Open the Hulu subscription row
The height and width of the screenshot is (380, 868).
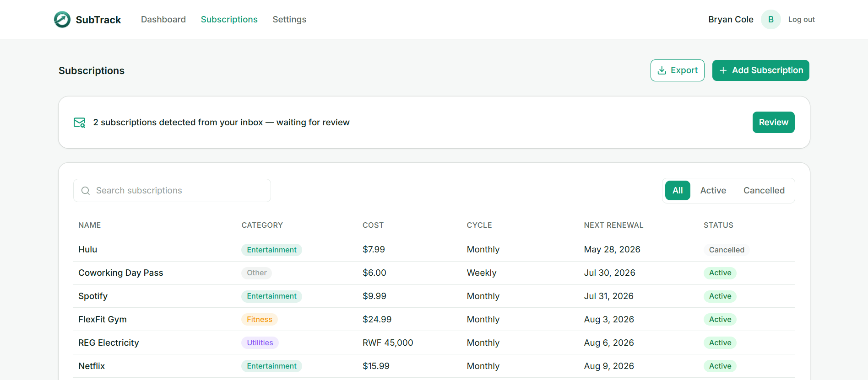434,250
